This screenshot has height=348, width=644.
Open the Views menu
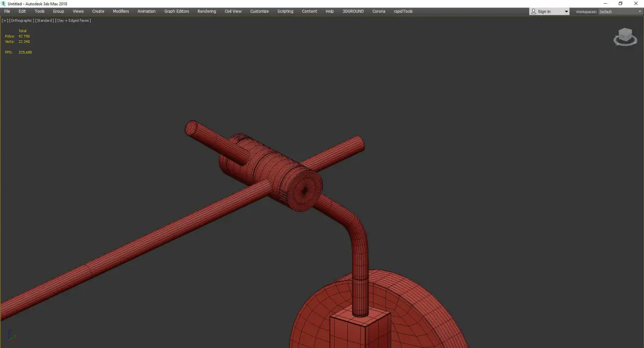coord(78,11)
